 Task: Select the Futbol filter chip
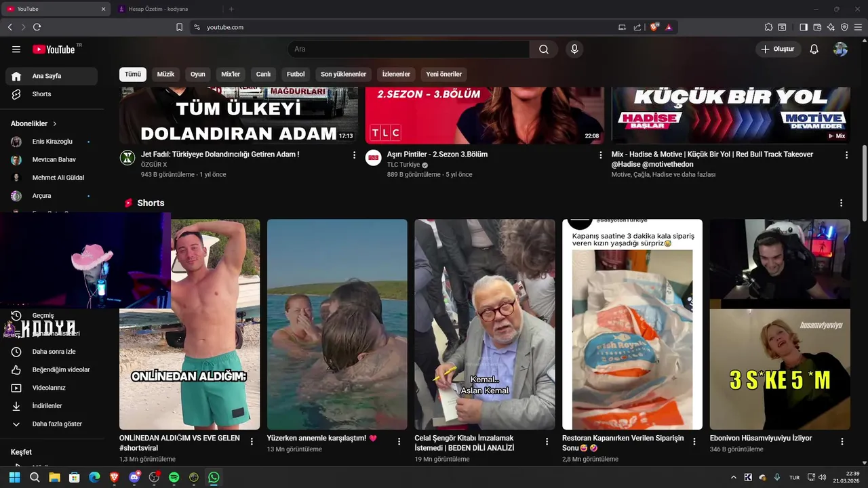[x=296, y=75]
